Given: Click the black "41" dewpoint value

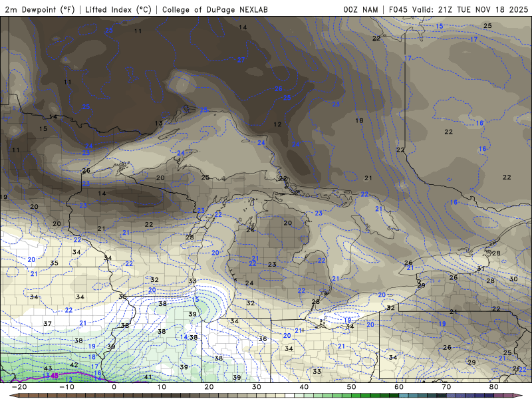Looking at the screenshot, I should 148,377.
